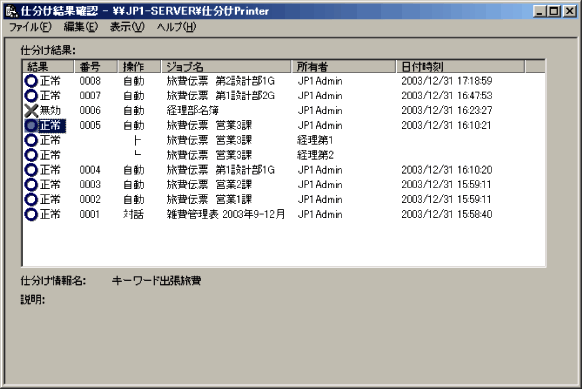The image size is (582, 389).
Task: Click the circle status icon for job 0008
Action: [31, 81]
